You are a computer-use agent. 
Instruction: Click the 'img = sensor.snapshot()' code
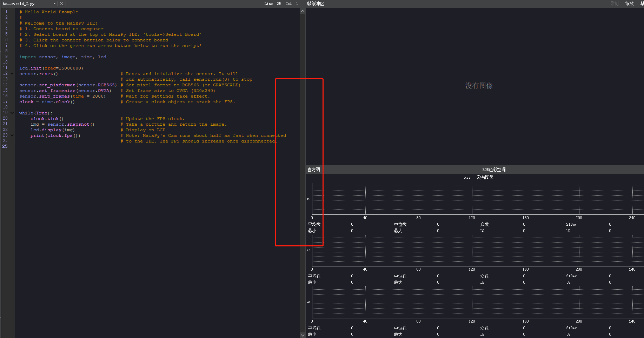pyautogui.click(x=62, y=124)
